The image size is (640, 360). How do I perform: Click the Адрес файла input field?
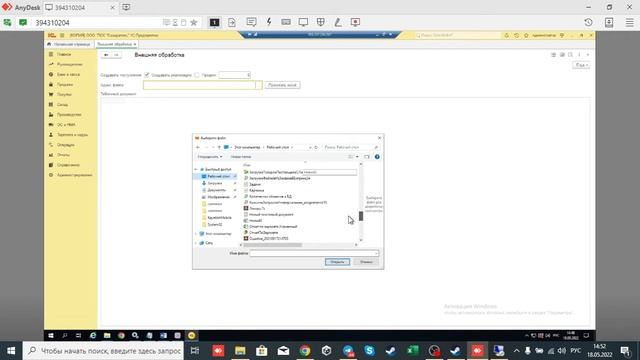[199, 85]
